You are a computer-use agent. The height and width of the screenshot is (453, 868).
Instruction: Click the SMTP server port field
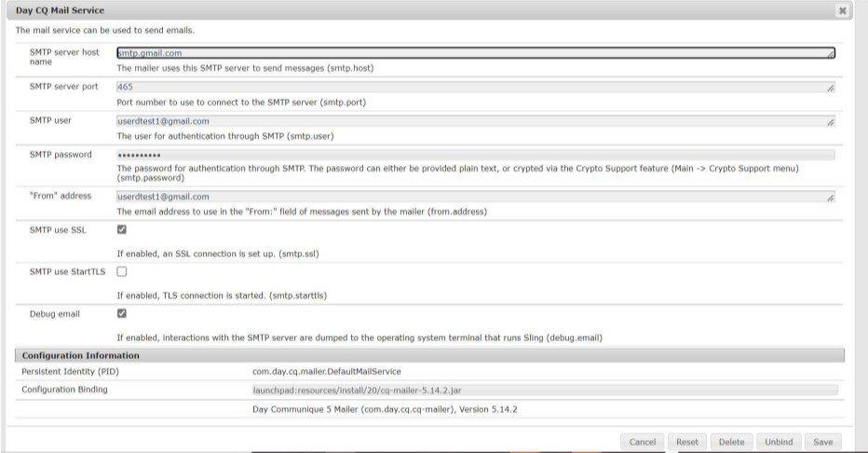476,87
